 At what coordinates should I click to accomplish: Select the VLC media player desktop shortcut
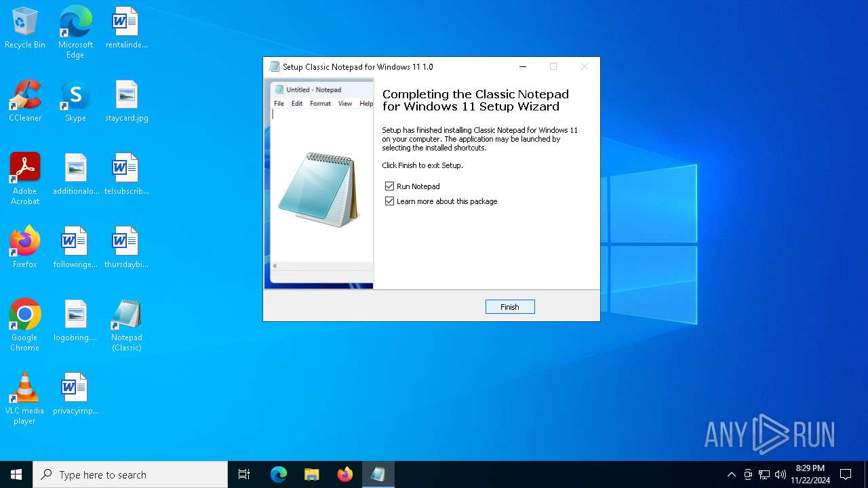click(x=25, y=399)
